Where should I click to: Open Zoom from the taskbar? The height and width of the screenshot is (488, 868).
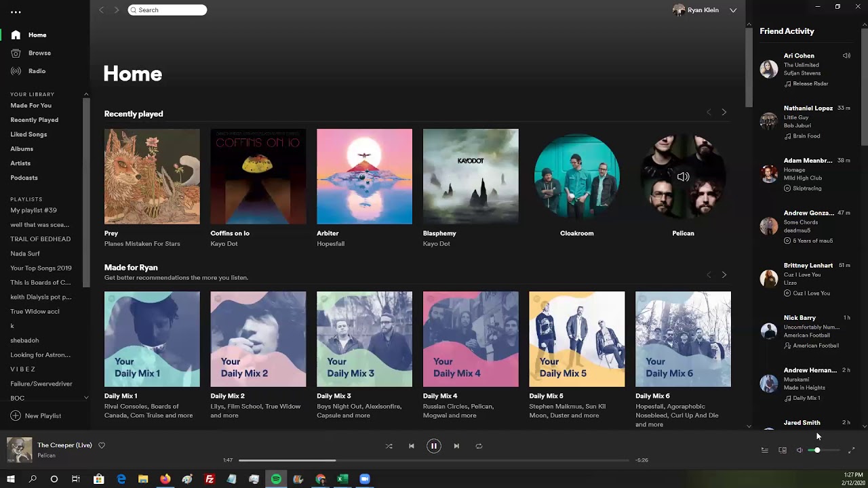pyautogui.click(x=364, y=479)
